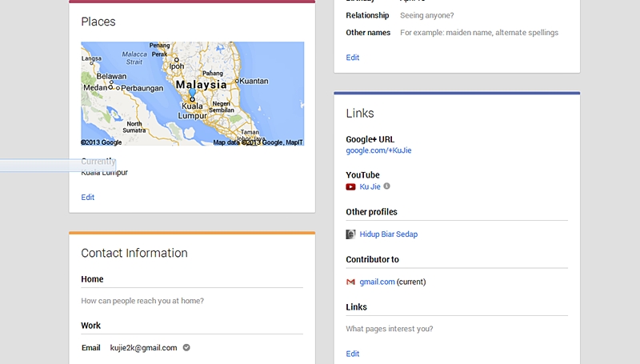Viewport: 640px width, 364px height.
Task: Click 'What pages interest you?' prompt
Action: click(x=389, y=329)
